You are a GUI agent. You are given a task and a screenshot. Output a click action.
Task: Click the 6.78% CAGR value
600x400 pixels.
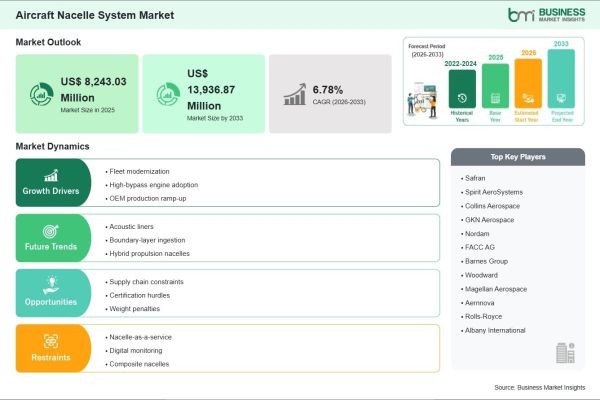(x=328, y=90)
